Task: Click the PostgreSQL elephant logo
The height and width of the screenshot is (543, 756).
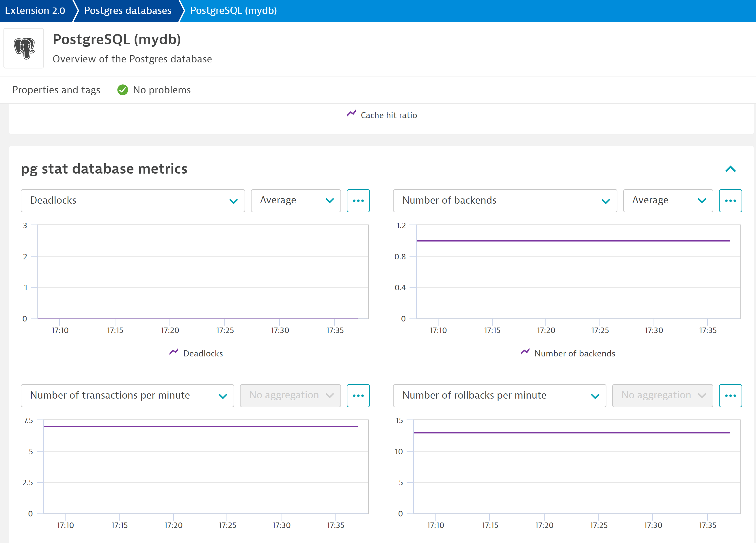Action: tap(23, 48)
